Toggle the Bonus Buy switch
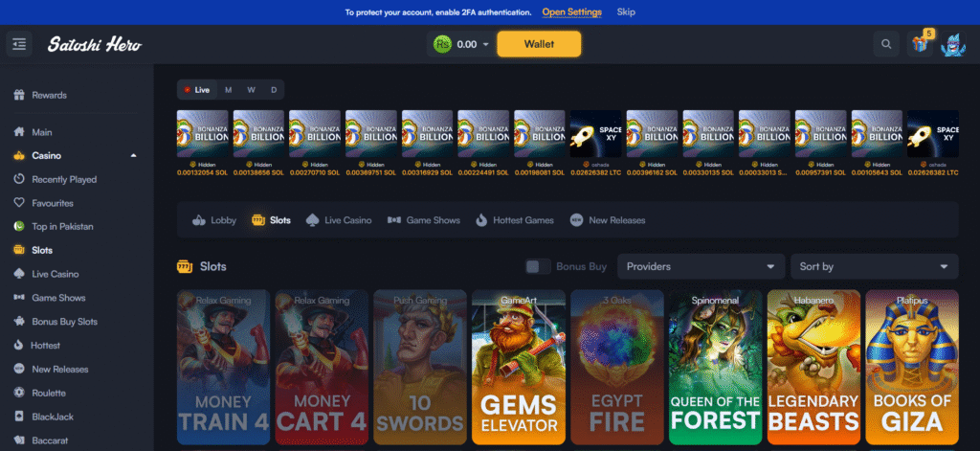 coord(538,266)
